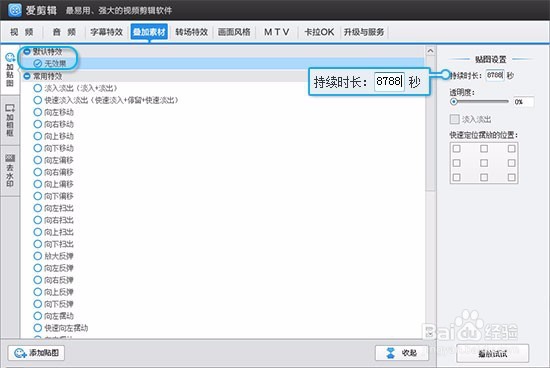Check the middle-left quick position box
This screenshot has width=550, height=368.
point(456,163)
